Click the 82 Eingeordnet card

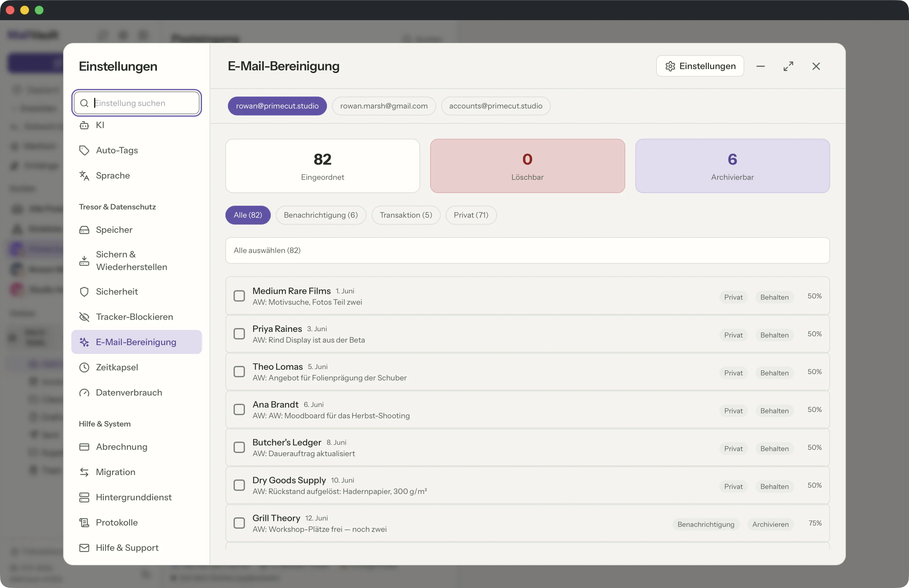click(323, 166)
